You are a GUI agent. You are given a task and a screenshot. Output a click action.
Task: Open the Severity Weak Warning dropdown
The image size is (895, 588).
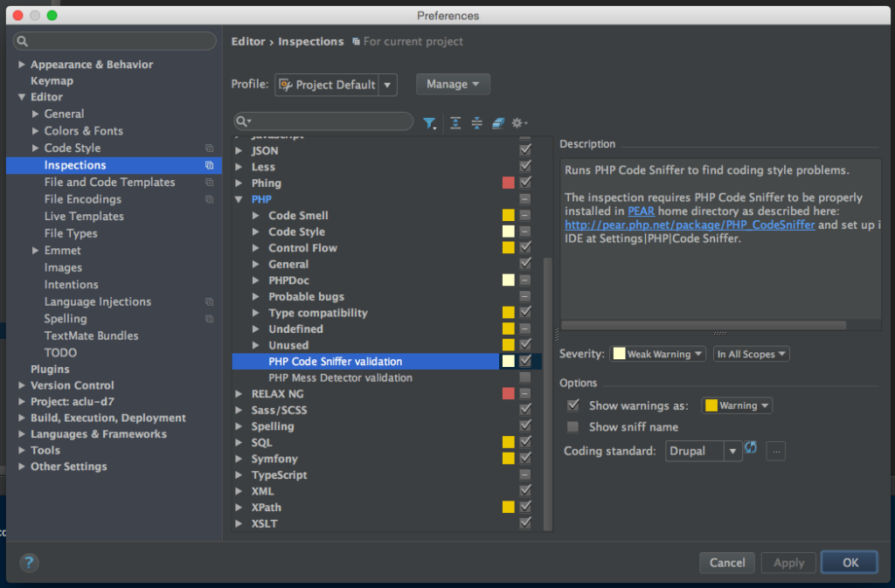pos(658,354)
